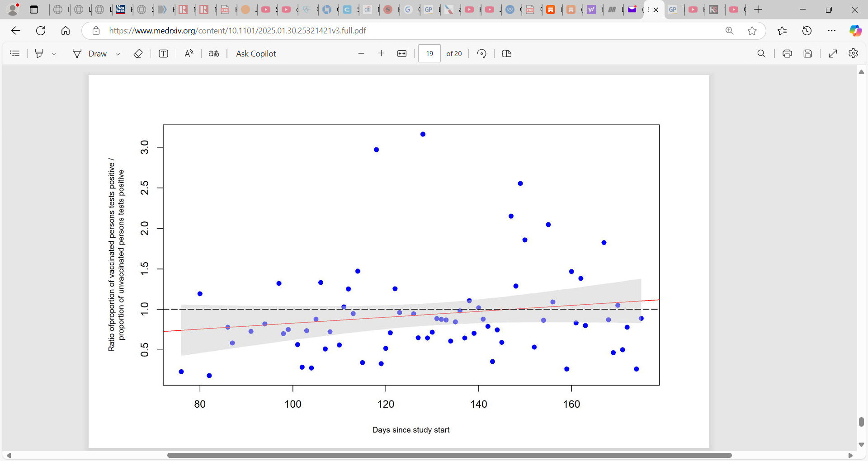
Task: View site information lock icon
Action: coord(96,30)
